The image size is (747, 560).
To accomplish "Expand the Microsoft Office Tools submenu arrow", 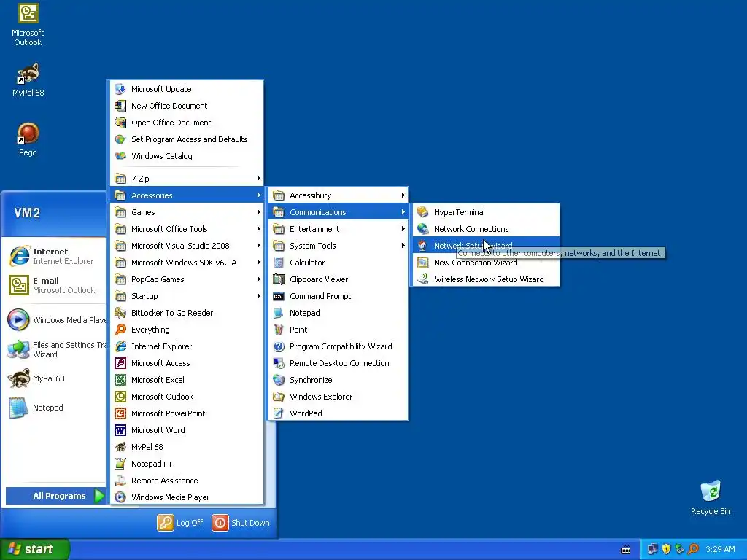I will [x=258, y=229].
